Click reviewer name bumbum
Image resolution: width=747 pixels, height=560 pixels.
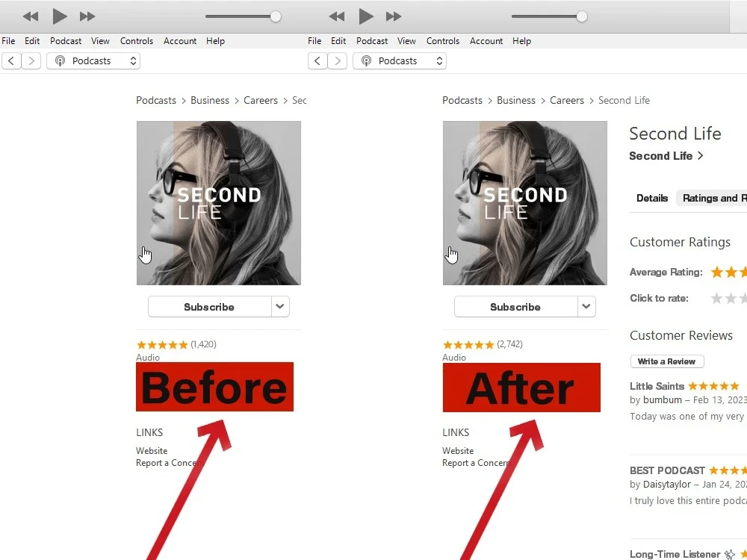(662, 399)
